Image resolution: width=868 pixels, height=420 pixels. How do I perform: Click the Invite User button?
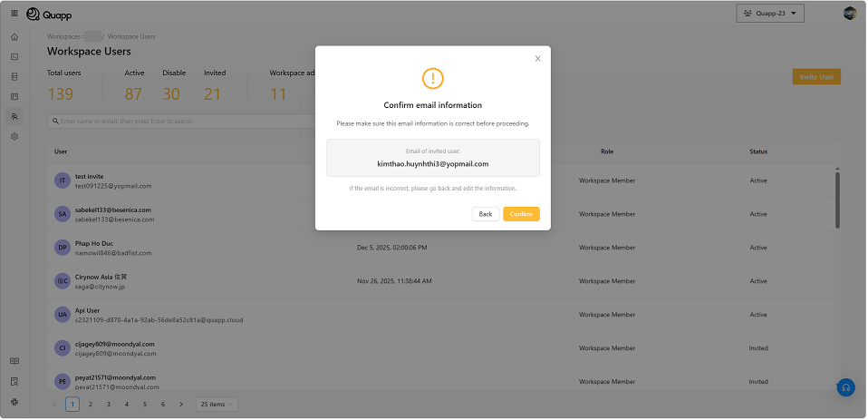pos(816,77)
